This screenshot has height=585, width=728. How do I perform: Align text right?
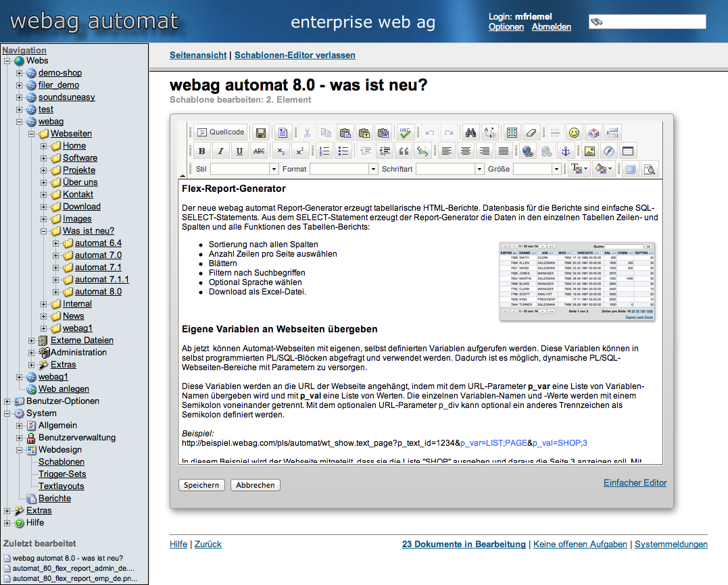(485, 151)
